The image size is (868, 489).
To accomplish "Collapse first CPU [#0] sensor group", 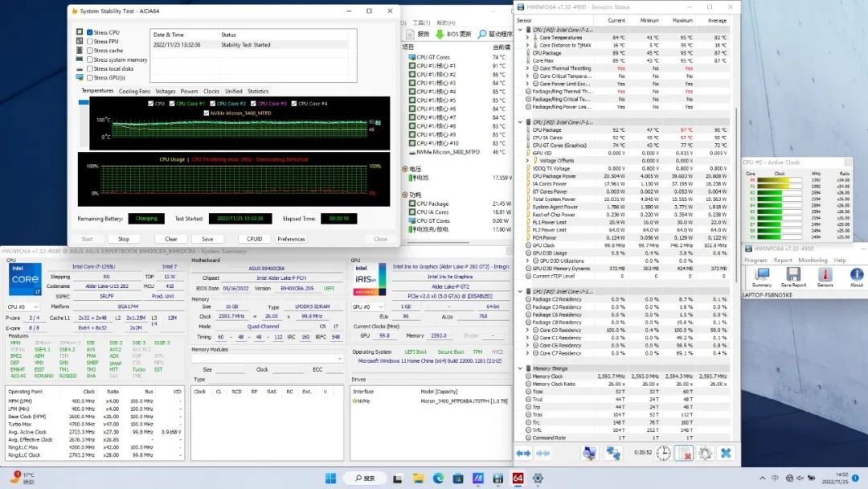I will [x=520, y=30].
